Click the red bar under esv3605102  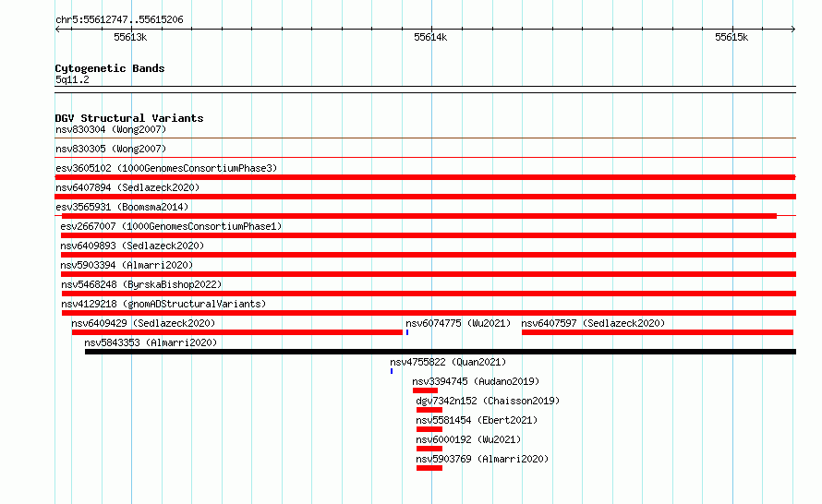(425, 177)
